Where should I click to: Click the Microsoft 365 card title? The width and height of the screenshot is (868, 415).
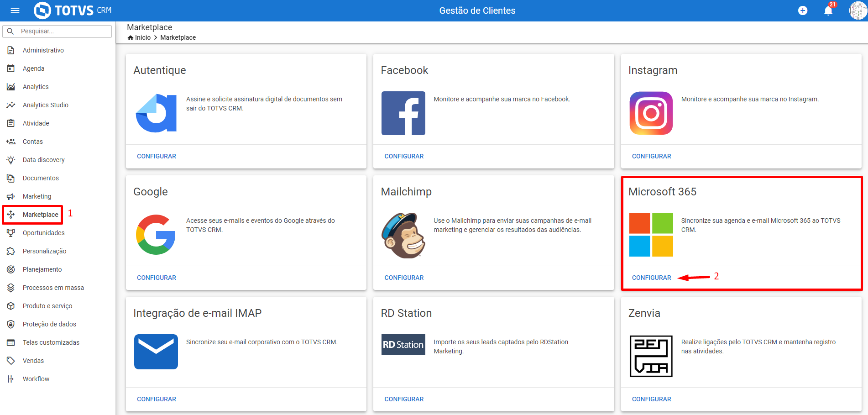tap(663, 192)
